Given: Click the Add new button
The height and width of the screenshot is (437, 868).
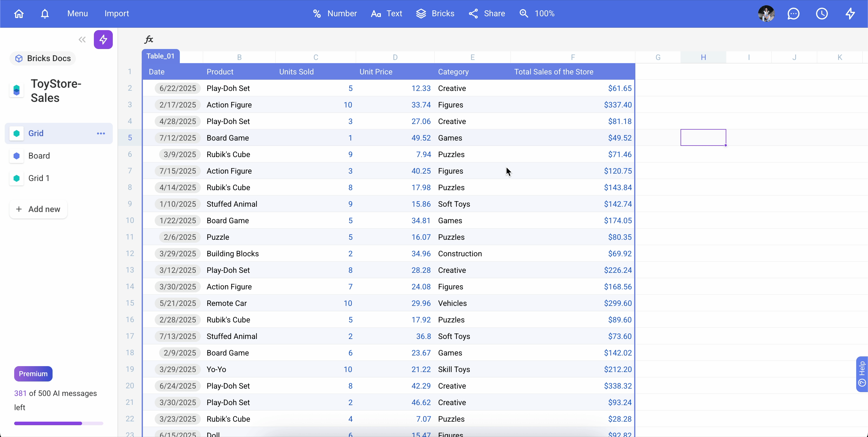Looking at the screenshot, I should tap(38, 209).
